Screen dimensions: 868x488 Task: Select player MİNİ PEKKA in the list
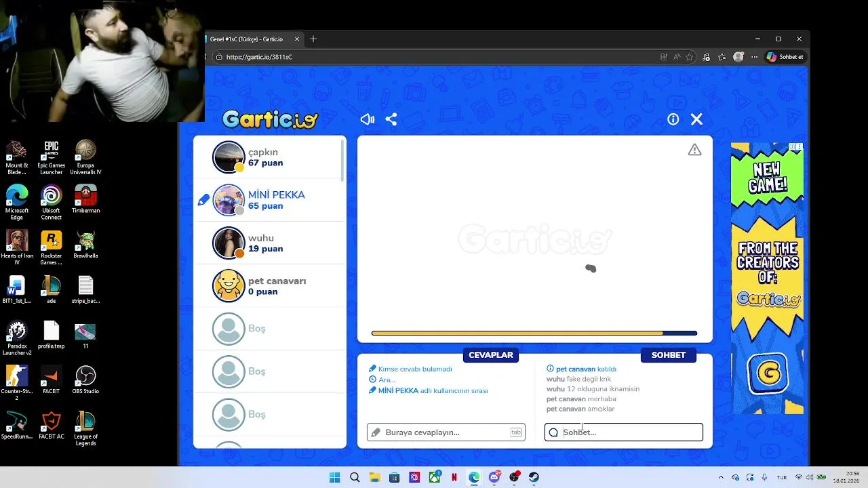point(270,200)
